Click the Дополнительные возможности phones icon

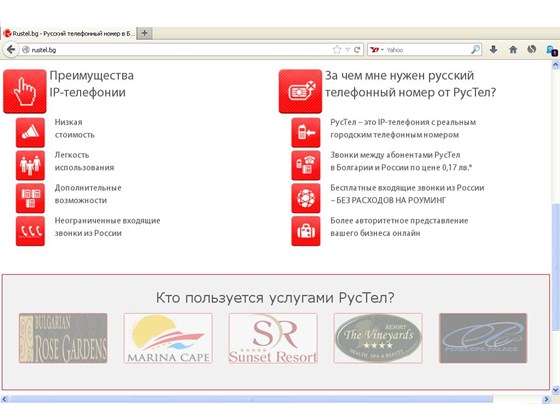pyautogui.click(x=30, y=198)
